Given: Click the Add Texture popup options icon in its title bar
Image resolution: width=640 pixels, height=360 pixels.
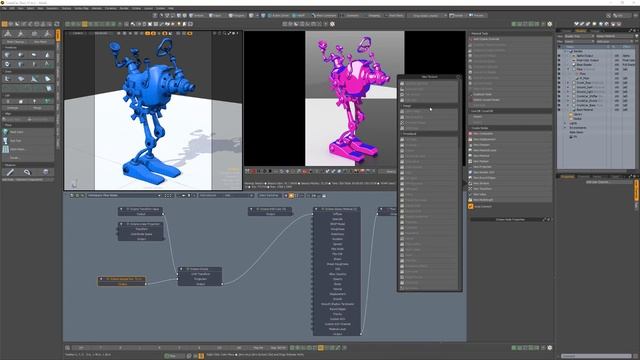Looking at the screenshot, I should click(458, 76).
